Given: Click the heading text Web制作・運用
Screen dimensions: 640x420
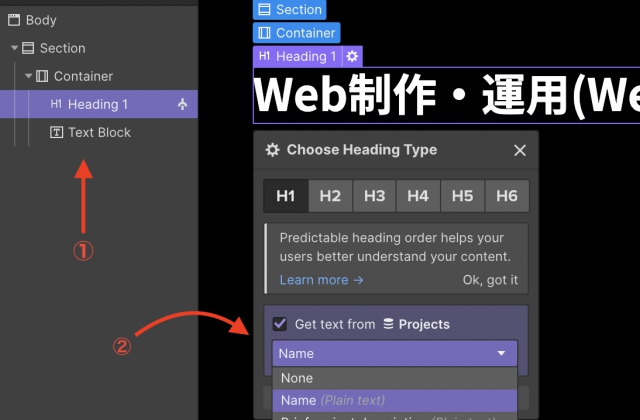Looking at the screenshot, I should [447, 95].
